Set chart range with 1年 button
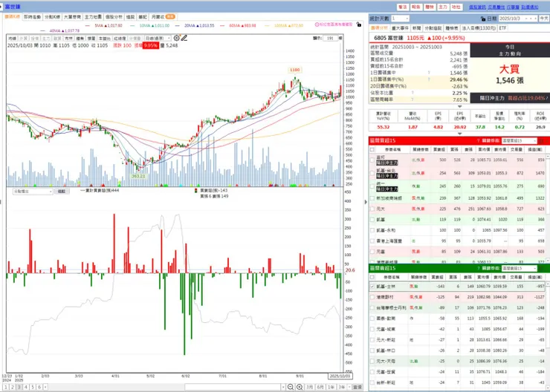Viewport: 550px width, 392px height. 331,387
